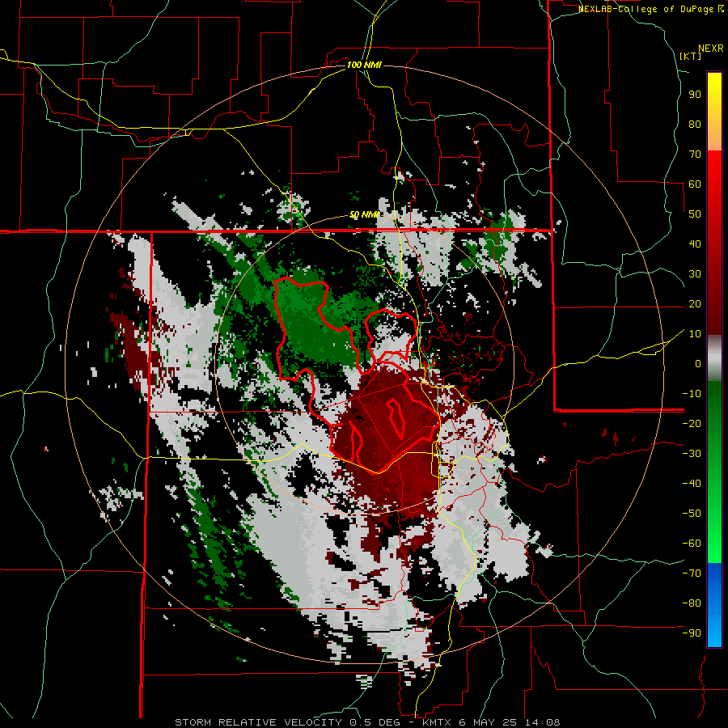Click the 20 value on the velocity scale

coord(695,303)
